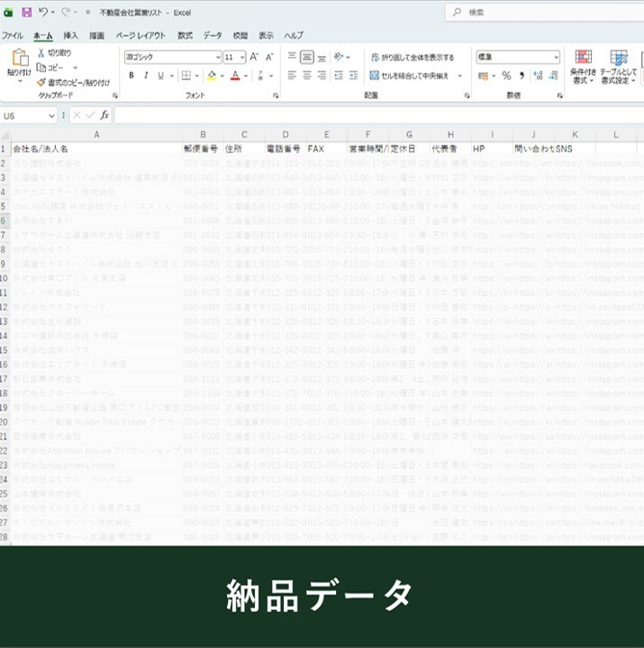The height and width of the screenshot is (648, 644).
Task: Click the text orientation icon
Action: click(x=339, y=57)
